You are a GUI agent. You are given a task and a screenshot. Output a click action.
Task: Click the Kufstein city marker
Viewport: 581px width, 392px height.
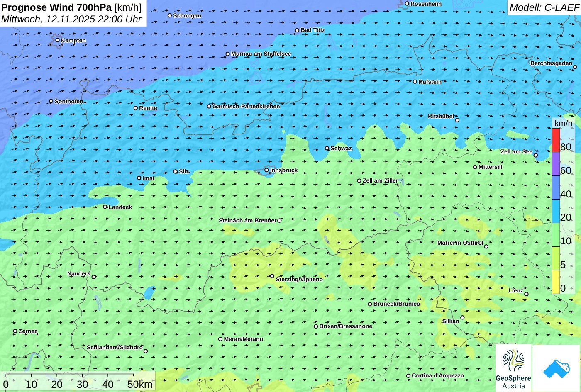[415, 82]
